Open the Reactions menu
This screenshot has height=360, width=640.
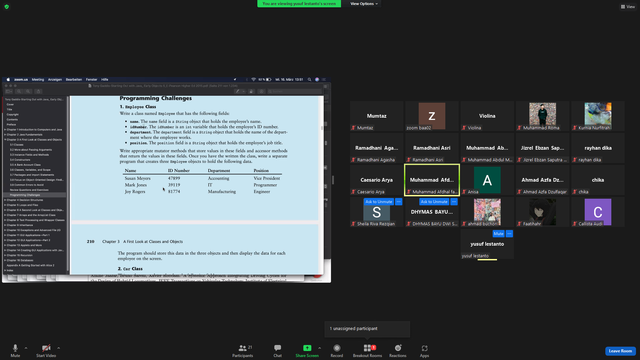tap(398, 350)
